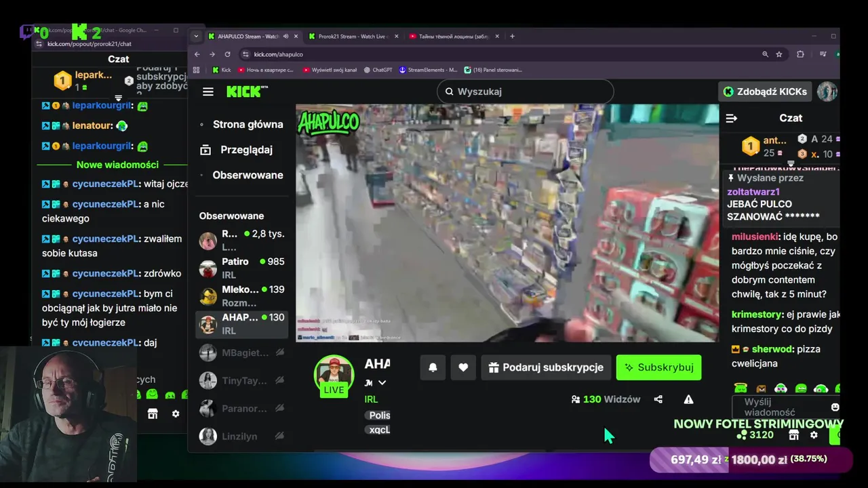
Task: Open the StreamElements bookmark
Action: pos(428,70)
